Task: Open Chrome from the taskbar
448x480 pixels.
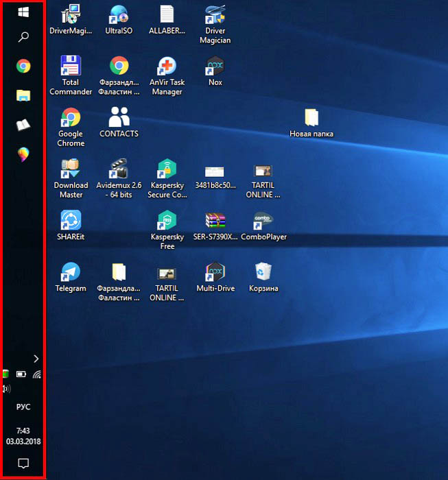Action: [23, 66]
